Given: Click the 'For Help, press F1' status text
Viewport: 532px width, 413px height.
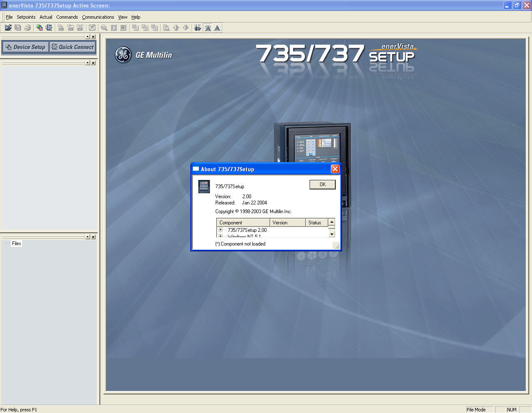Looking at the screenshot, I should pyautogui.click(x=19, y=410).
